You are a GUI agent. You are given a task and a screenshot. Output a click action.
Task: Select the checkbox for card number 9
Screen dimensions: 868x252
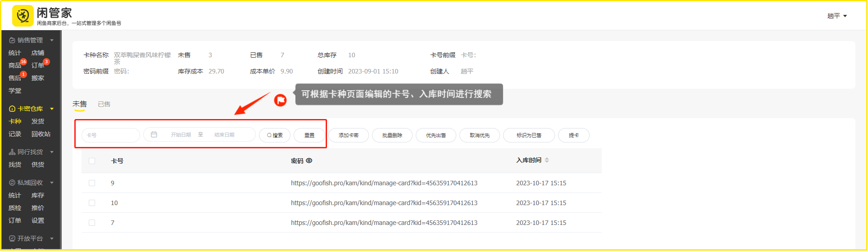pos(92,183)
